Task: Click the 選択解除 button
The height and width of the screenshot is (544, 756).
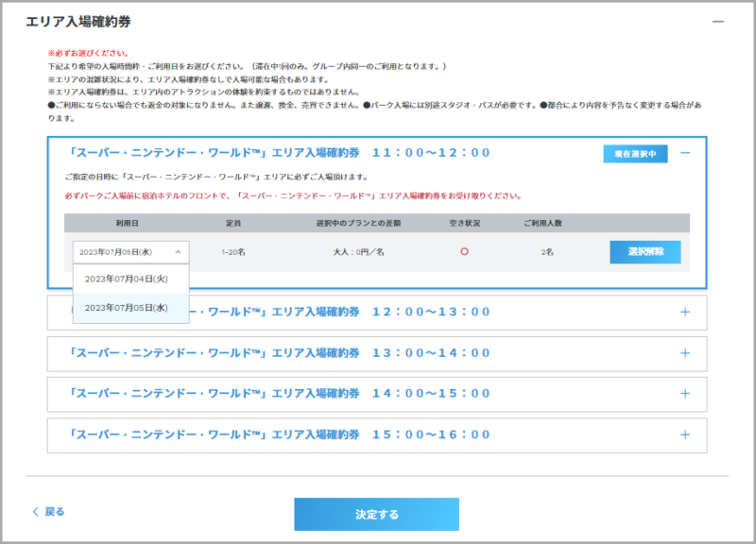Action: [x=645, y=252]
